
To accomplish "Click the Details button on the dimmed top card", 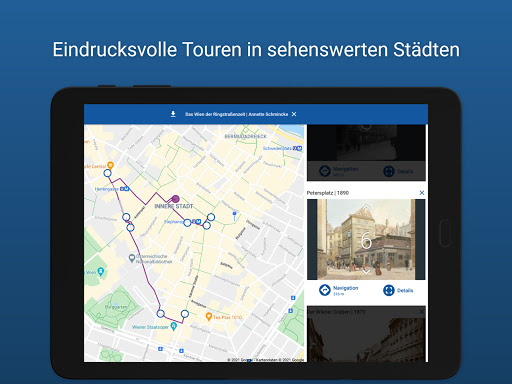I will pyautogui.click(x=398, y=171).
